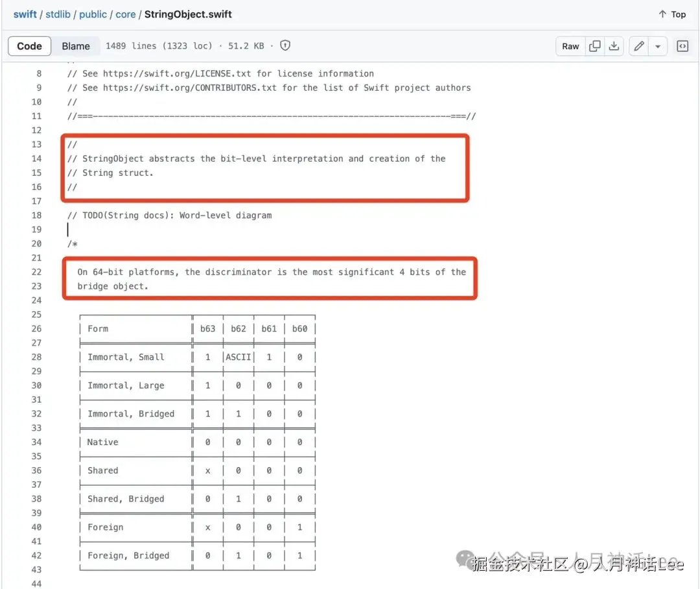700x589 pixels.
Task: Copy raw file contents using copy icon
Action: (x=595, y=46)
